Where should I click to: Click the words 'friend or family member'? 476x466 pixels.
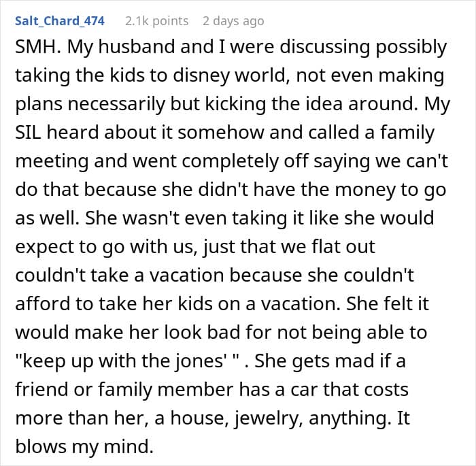(124, 389)
